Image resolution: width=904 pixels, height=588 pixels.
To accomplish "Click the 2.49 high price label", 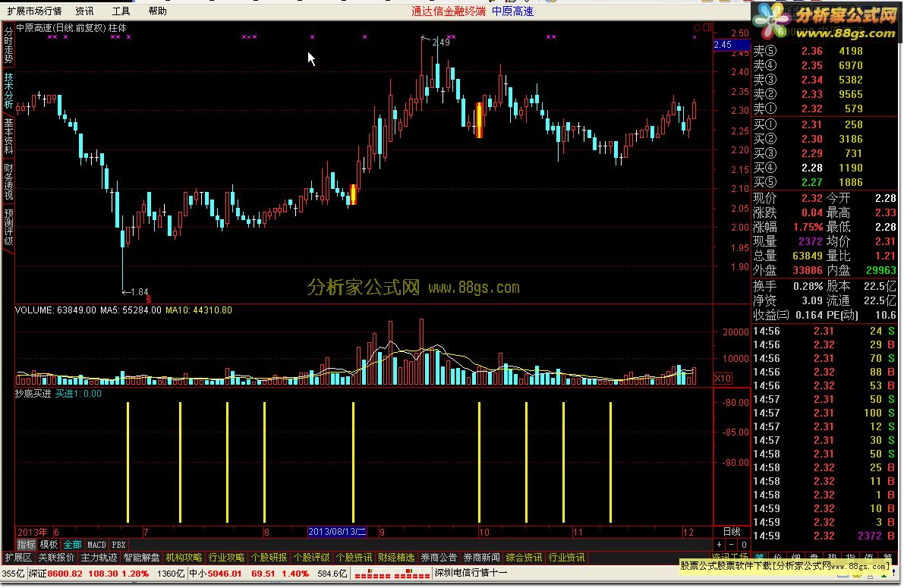I will coord(440,42).
